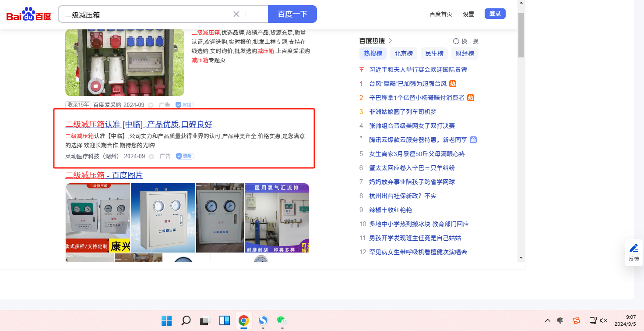Expand the arrow next to 百度爱采购 2024-09
This screenshot has height=331, width=644.
(x=151, y=105)
